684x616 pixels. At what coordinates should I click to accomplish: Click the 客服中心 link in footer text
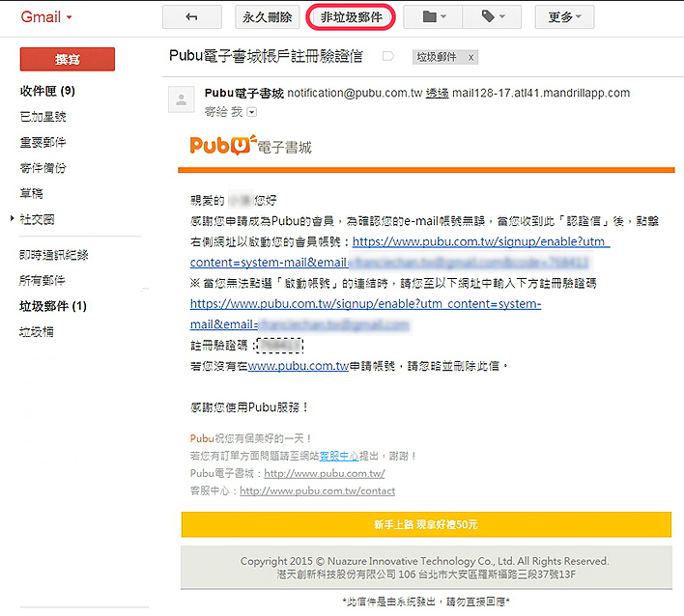339,456
